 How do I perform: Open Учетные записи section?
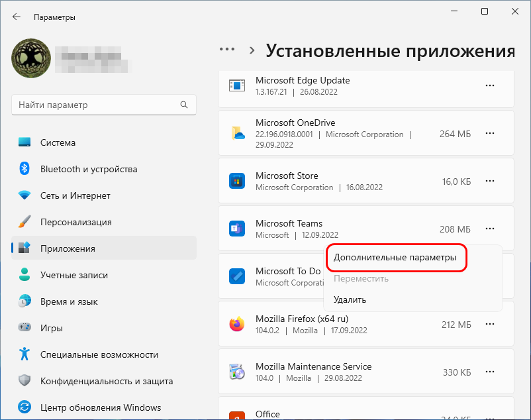tap(104, 275)
